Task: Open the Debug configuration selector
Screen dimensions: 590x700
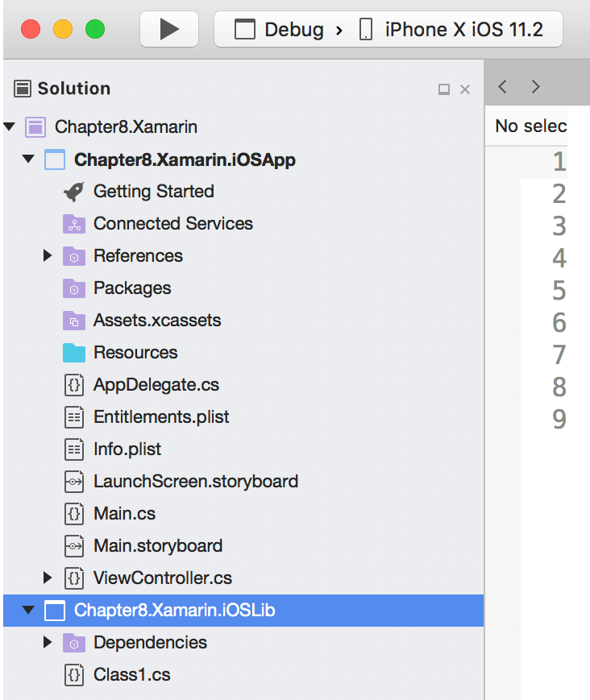Action: point(279,30)
